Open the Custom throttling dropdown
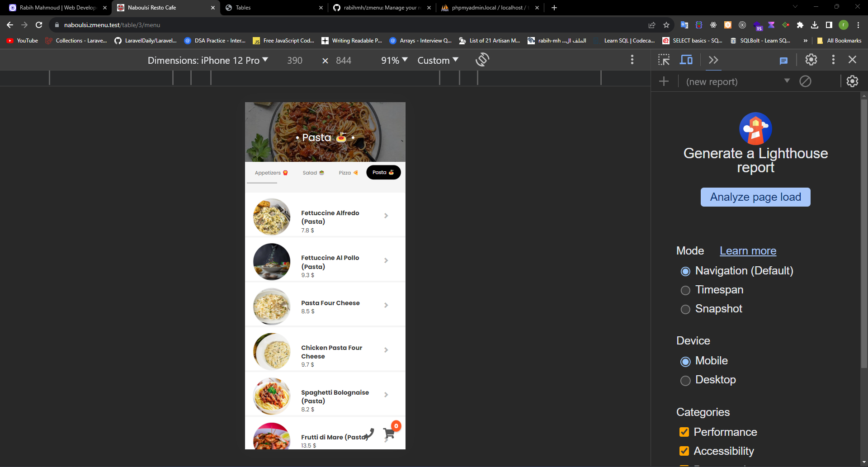Viewport: 868px width, 467px height. coord(438,60)
